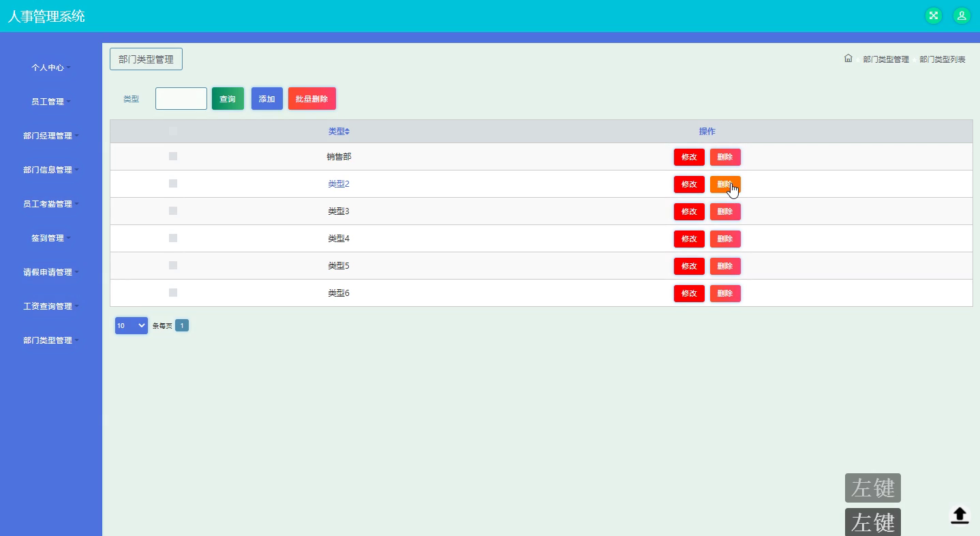
Task: Click 修改 for the 类型6 row
Action: pos(689,293)
